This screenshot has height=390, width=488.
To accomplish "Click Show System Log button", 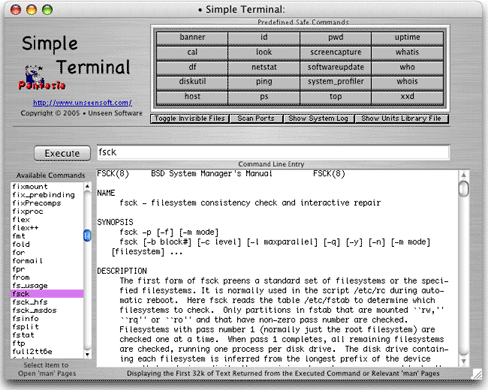I will pyautogui.click(x=319, y=119).
